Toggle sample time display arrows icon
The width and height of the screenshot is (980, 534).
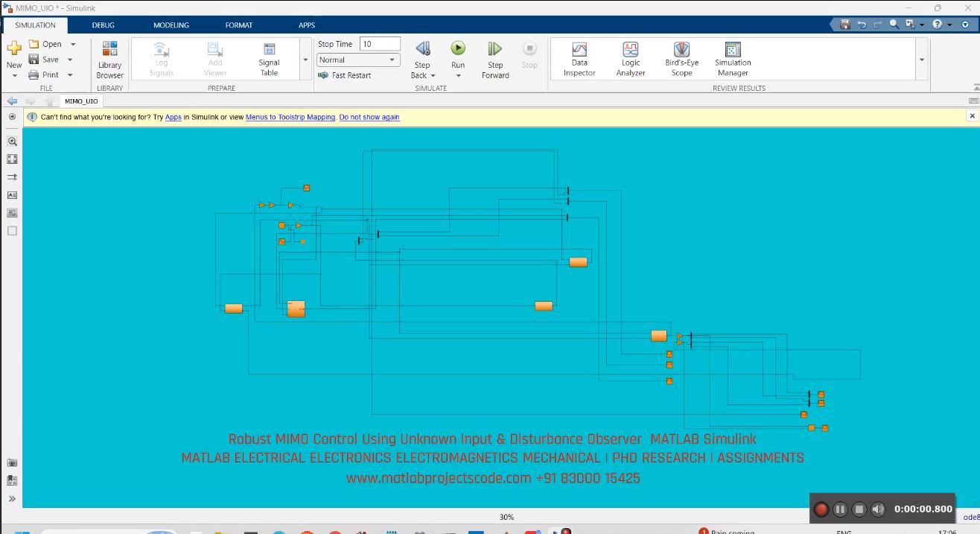point(12,177)
